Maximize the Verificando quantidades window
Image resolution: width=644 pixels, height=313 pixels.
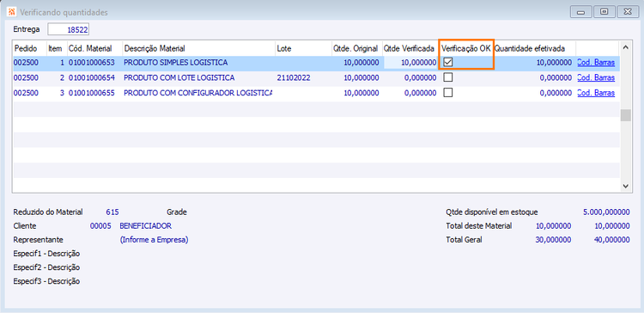[x=604, y=12]
